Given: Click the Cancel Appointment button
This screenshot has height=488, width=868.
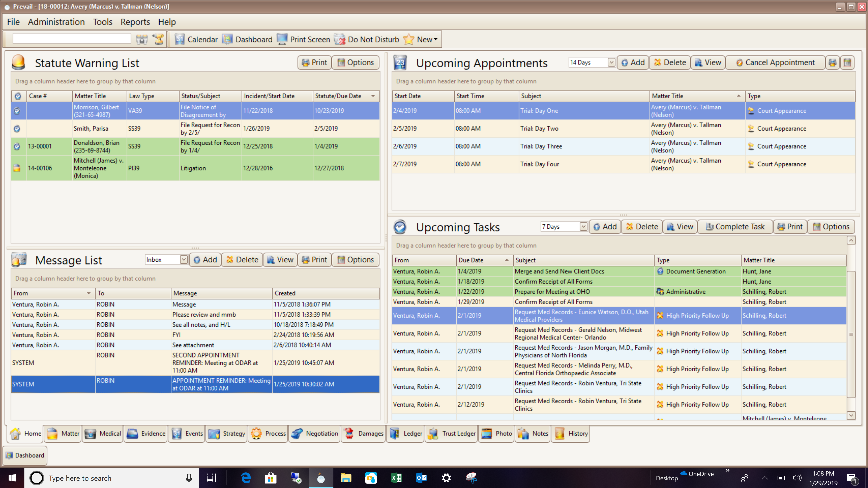Looking at the screenshot, I should (x=775, y=62).
